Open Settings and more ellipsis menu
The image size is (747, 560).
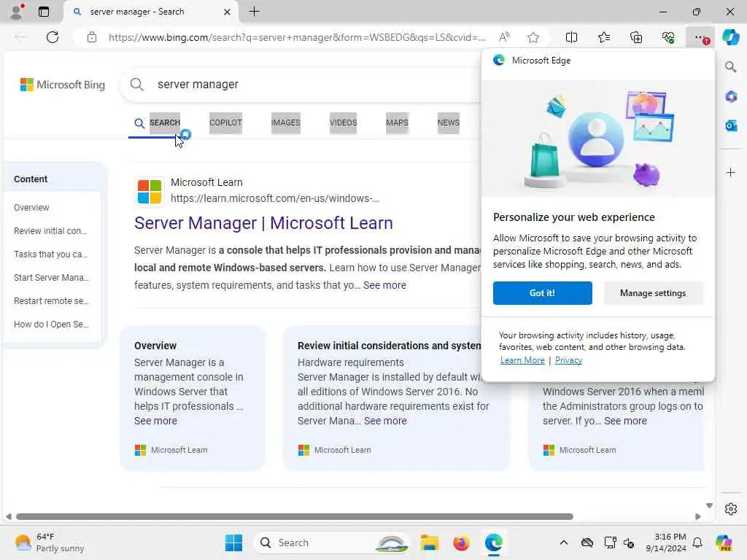[x=700, y=37]
